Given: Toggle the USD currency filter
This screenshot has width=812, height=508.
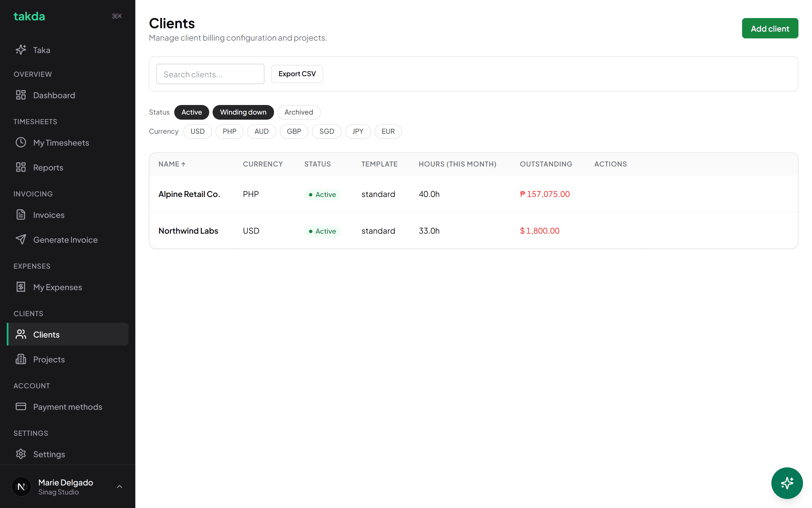Looking at the screenshot, I should click(197, 131).
